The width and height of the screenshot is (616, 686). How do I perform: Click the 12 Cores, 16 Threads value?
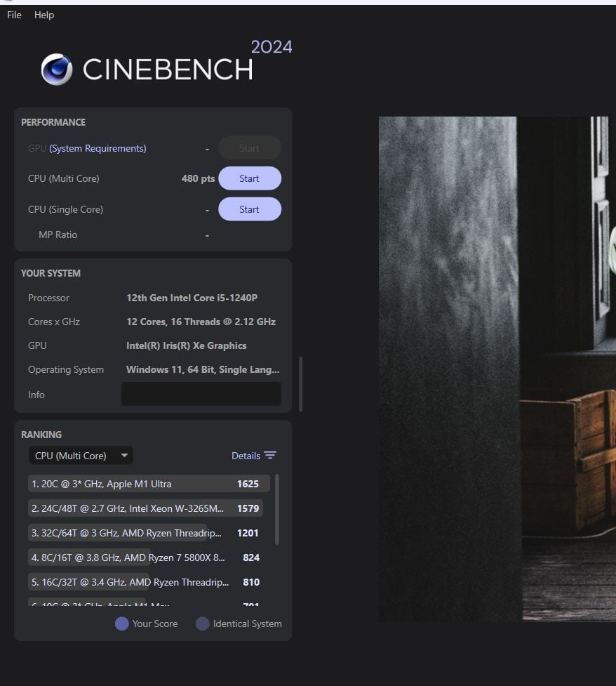(x=201, y=322)
